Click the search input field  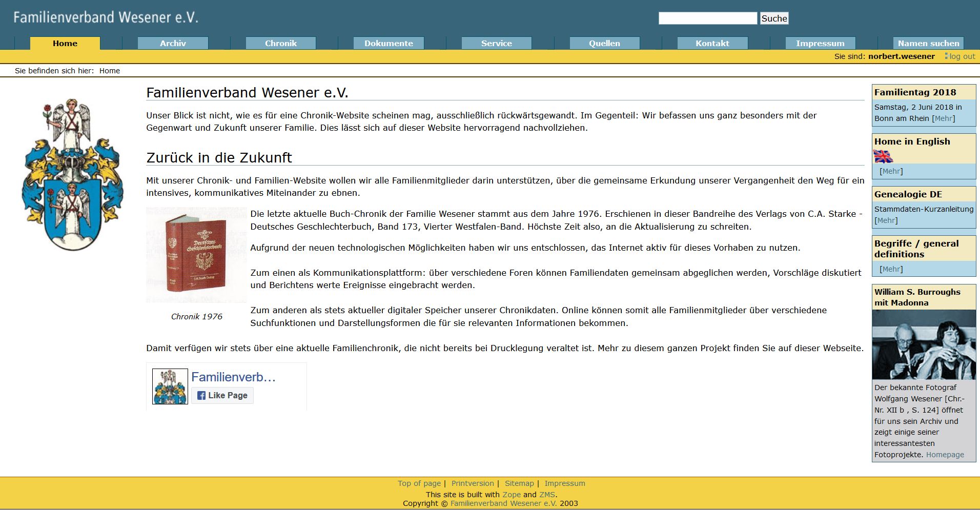708,18
